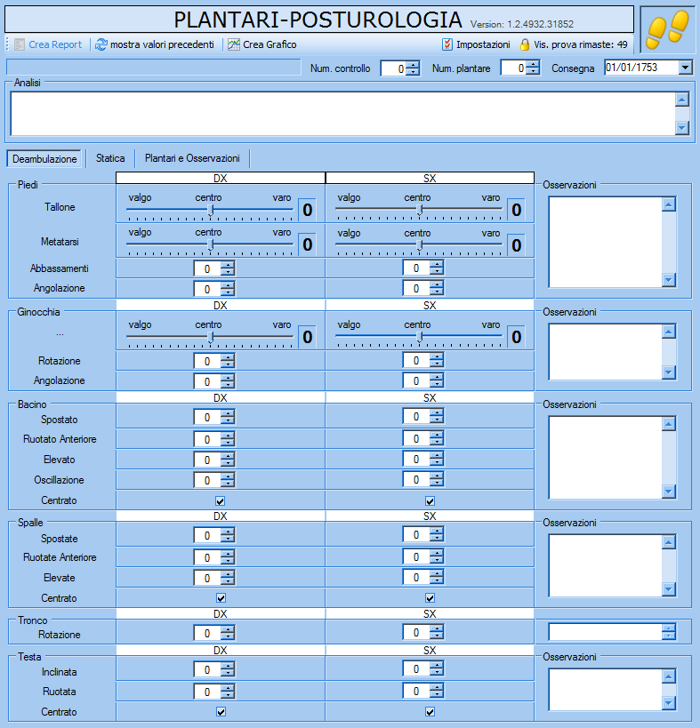
Task: Click the Ginocchia SX valgo-varo slider
Action: (419, 338)
